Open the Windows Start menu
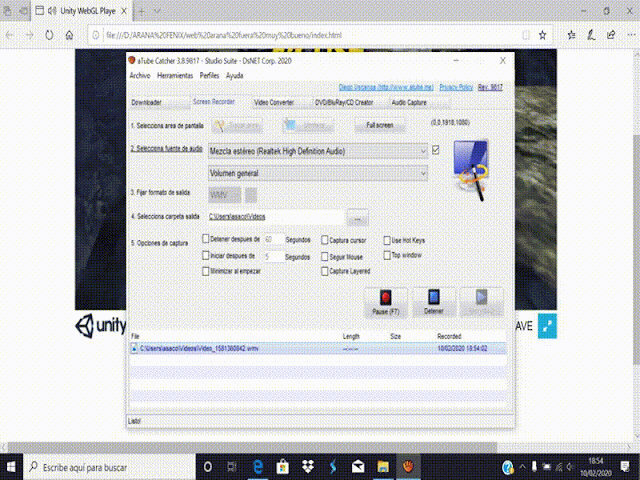Screen dimensions: 640x480 click(x=11, y=467)
